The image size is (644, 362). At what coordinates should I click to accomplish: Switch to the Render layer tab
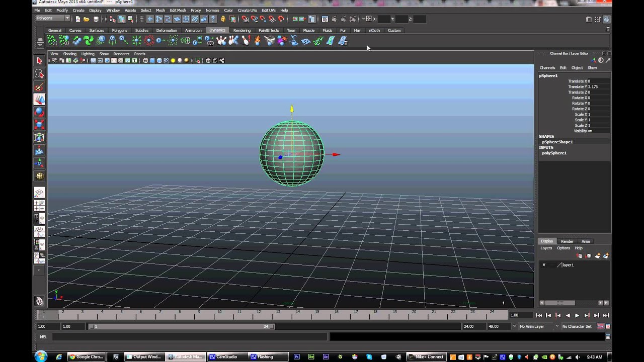567,241
